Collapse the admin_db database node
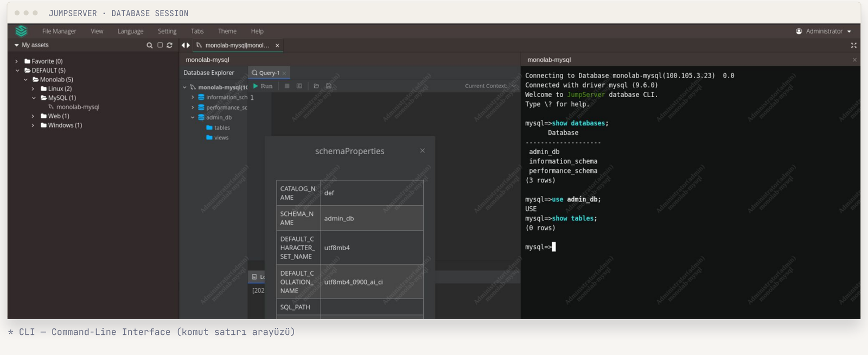 click(x=193, y=117)
